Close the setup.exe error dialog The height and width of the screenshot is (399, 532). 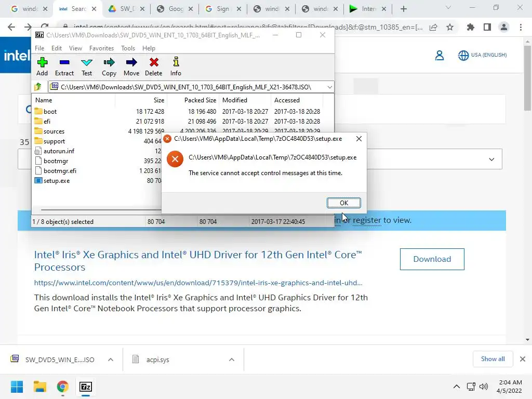click(x=358, y=138)
